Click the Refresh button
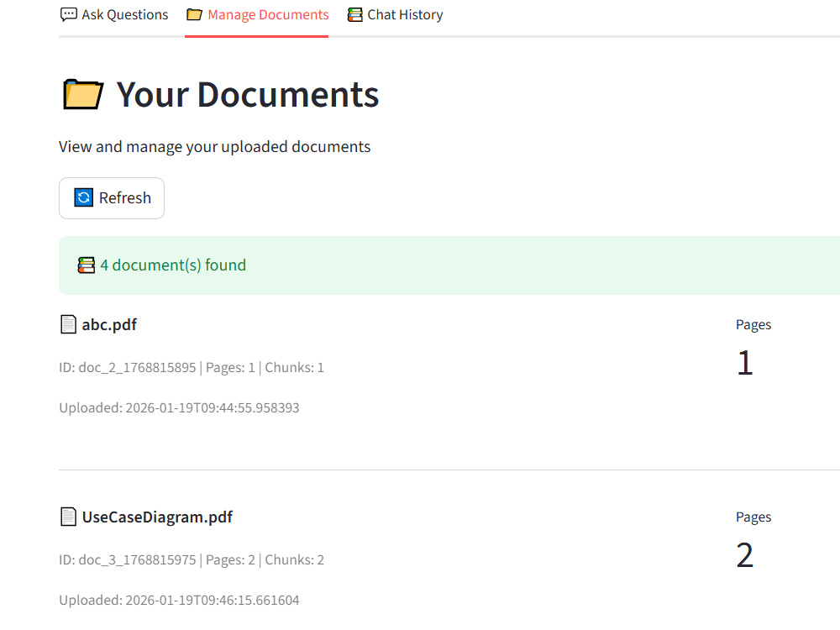The height and width of the screenshot is (630, 840). pos(112,198)
